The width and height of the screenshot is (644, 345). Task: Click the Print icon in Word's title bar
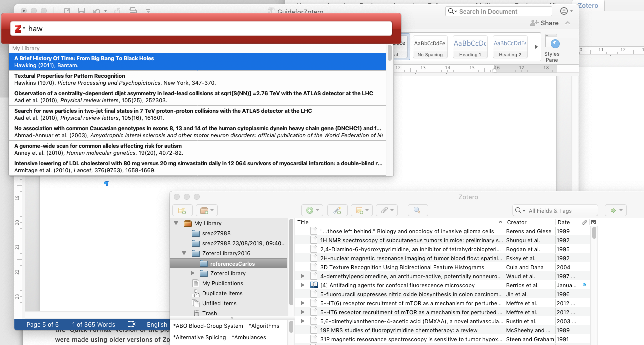(x=133, y=11)
